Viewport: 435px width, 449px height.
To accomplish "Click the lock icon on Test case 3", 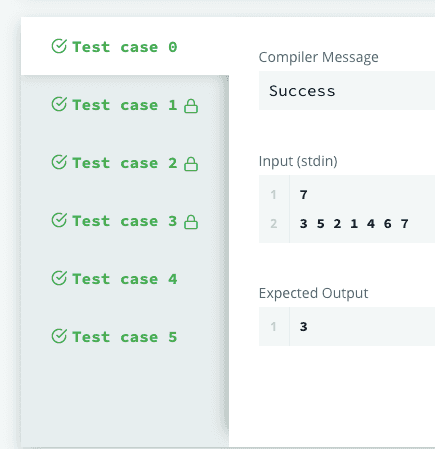I will coord(191,222).
